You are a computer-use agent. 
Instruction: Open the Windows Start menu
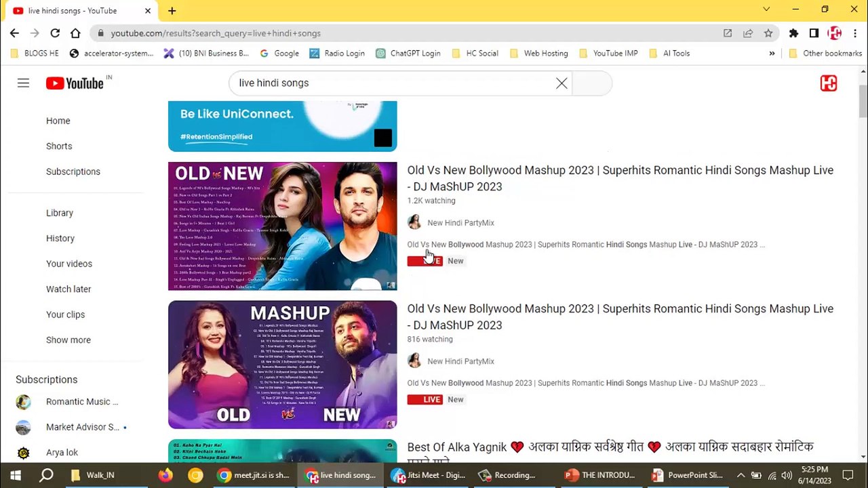pos(16,475)
